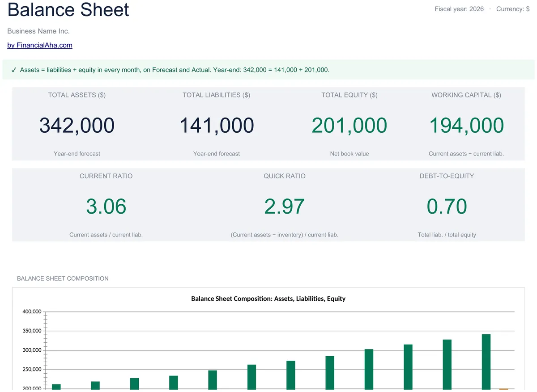Viewport: 537px width, 392px height.
Task: Click the Net book value caption
Action: point(349,154)
